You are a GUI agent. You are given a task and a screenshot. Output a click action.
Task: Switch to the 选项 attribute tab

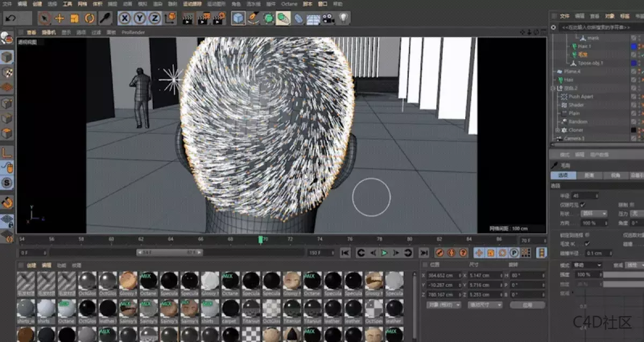click(563, 175)
